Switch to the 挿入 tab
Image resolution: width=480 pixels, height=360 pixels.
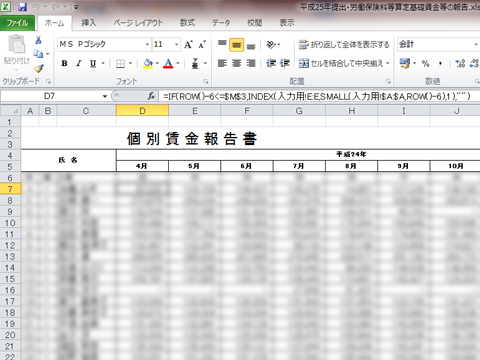[89, 23]
